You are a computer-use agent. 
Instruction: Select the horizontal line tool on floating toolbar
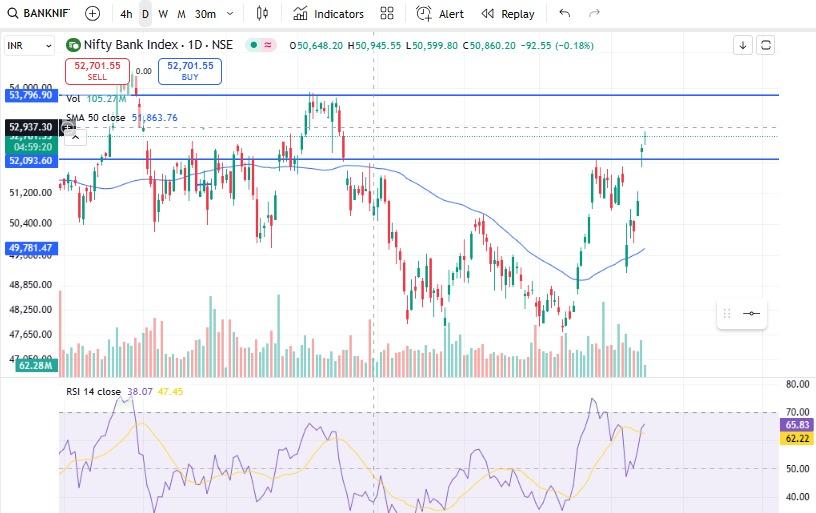[x=751, y=313]
